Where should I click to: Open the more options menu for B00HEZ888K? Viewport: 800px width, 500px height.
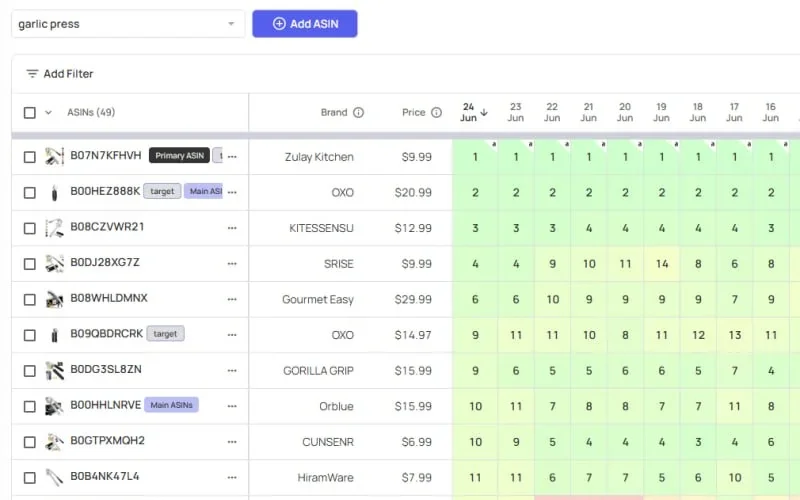pos(232,192)
